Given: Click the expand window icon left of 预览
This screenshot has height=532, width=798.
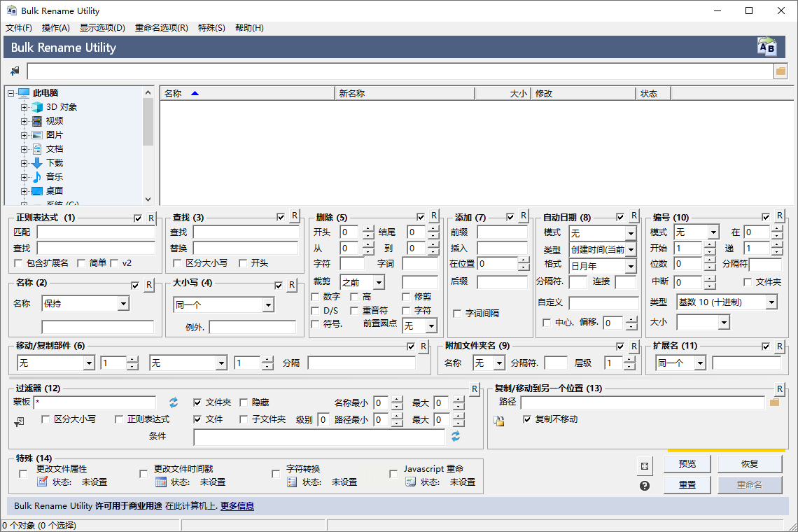Looking at the screenshot, I should point(645,466).
